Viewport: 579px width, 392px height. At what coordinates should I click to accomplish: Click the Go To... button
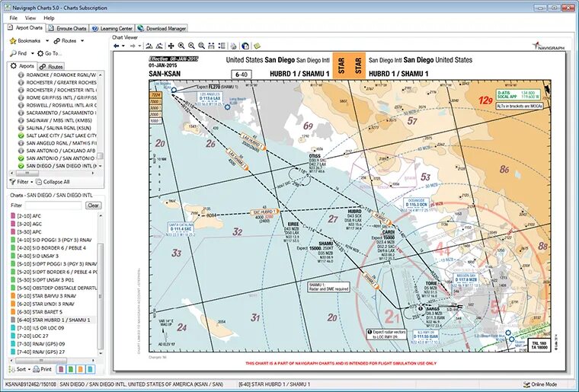50,53
